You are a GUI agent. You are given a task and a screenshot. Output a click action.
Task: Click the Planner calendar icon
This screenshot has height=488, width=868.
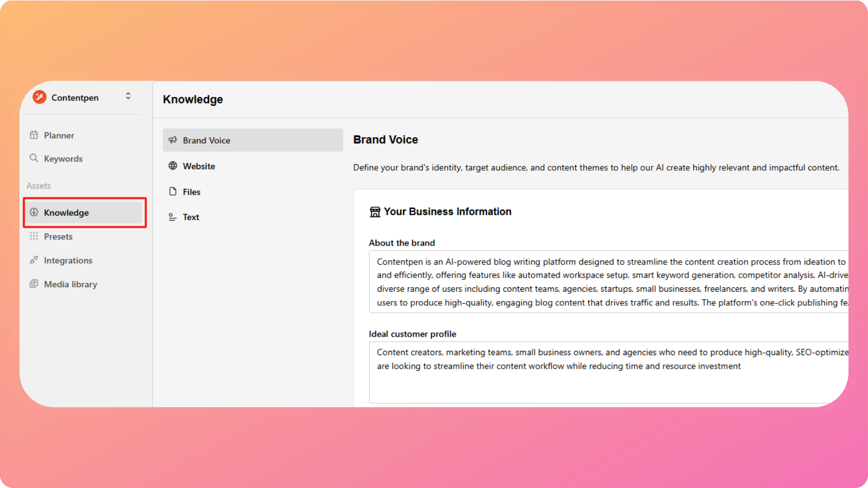(x=34, y=135)
